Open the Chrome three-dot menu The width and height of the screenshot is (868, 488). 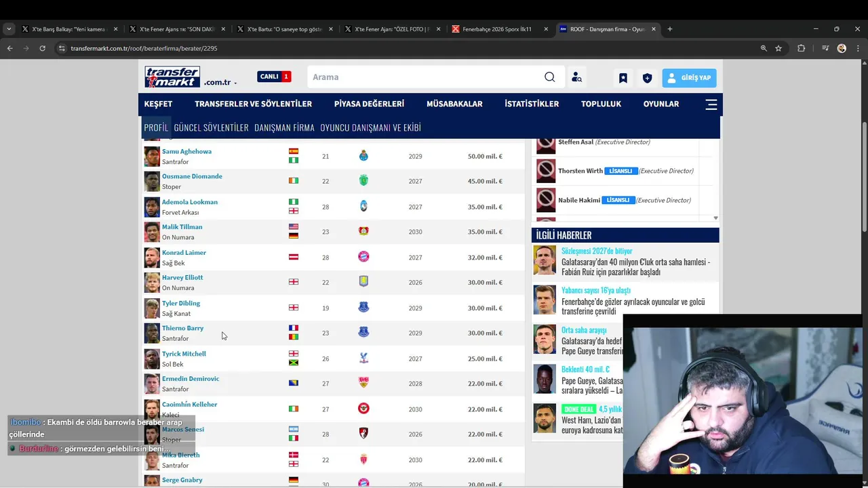coord(859,48)
